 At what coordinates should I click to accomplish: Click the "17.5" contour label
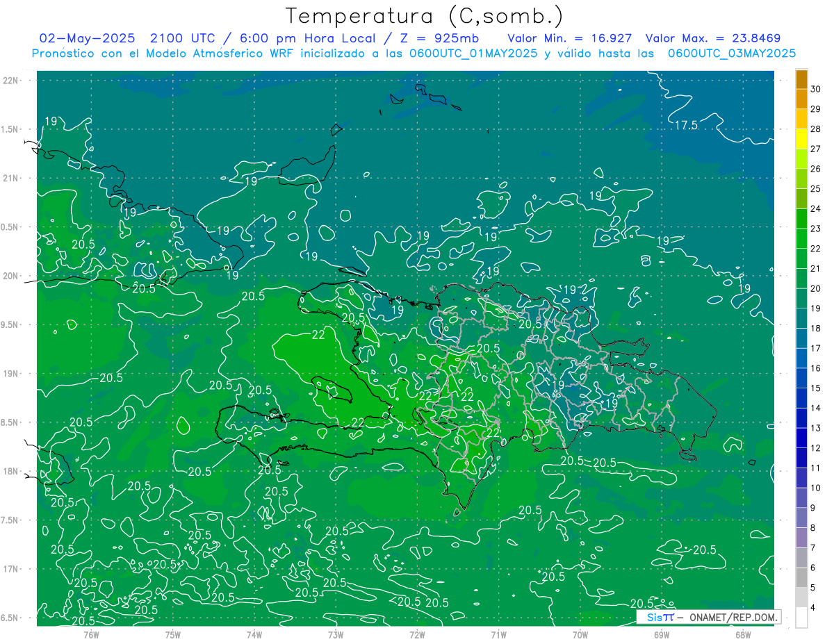pos(687,125)
